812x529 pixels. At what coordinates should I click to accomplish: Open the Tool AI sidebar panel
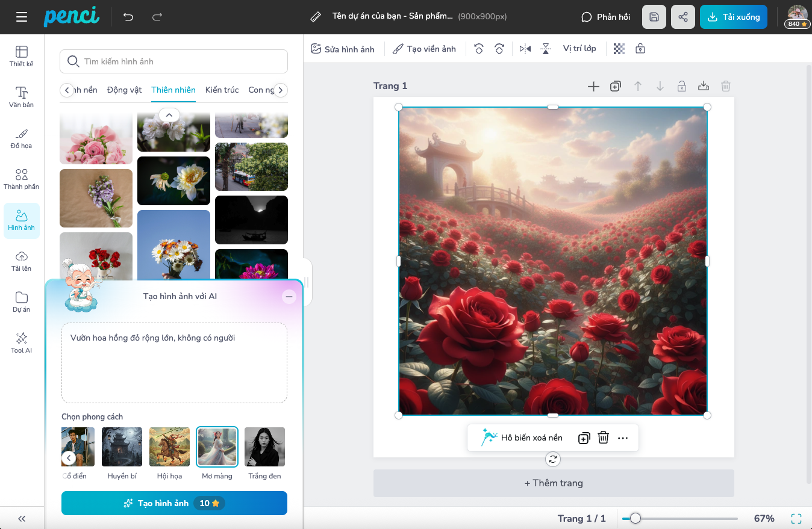pyautogui.click(x=22, y=342)
